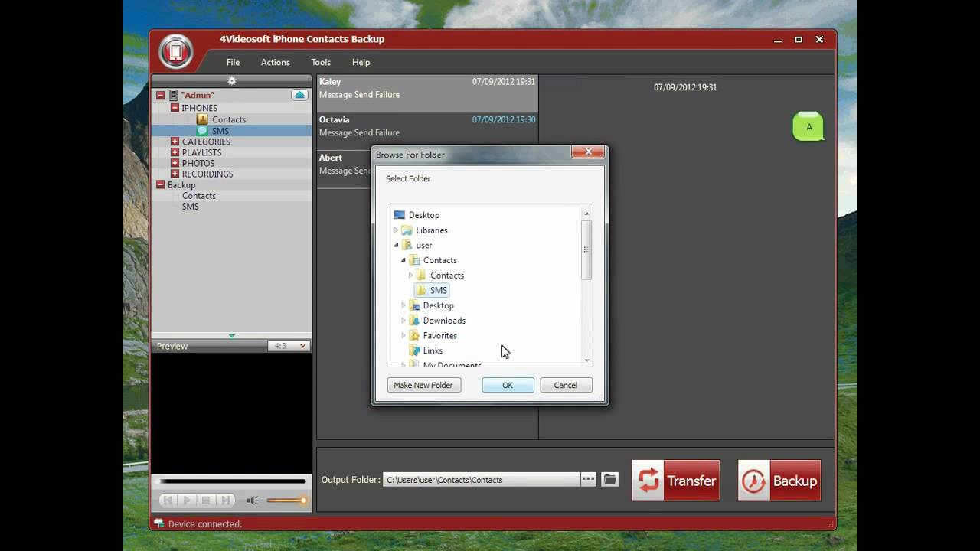Click the folder tree vertical scrollbar thumb
Viewport: 980px width, 551px height.
click(587, 249)
